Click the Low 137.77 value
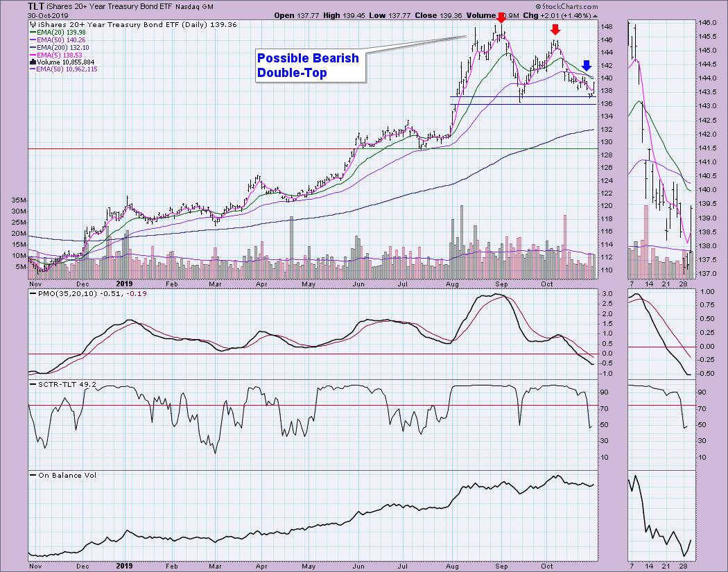The height and width of the screenshot is (572, 728). [389, 15]
